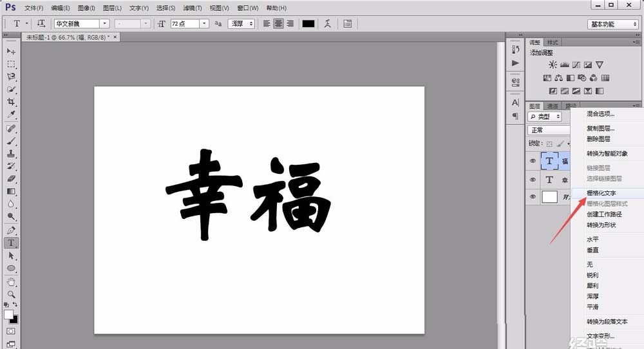
Task: Select the Blur tool
Action: (x=11, y=204)
